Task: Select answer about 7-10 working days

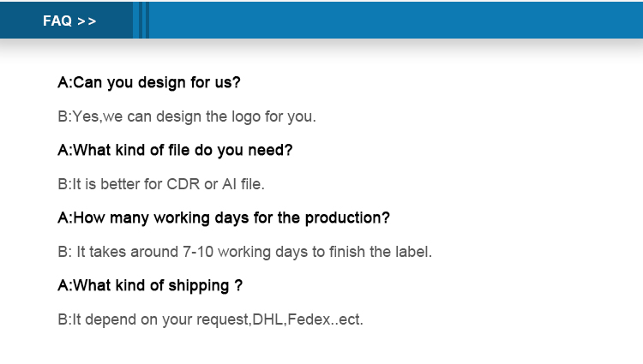Action: coord(245,252)
